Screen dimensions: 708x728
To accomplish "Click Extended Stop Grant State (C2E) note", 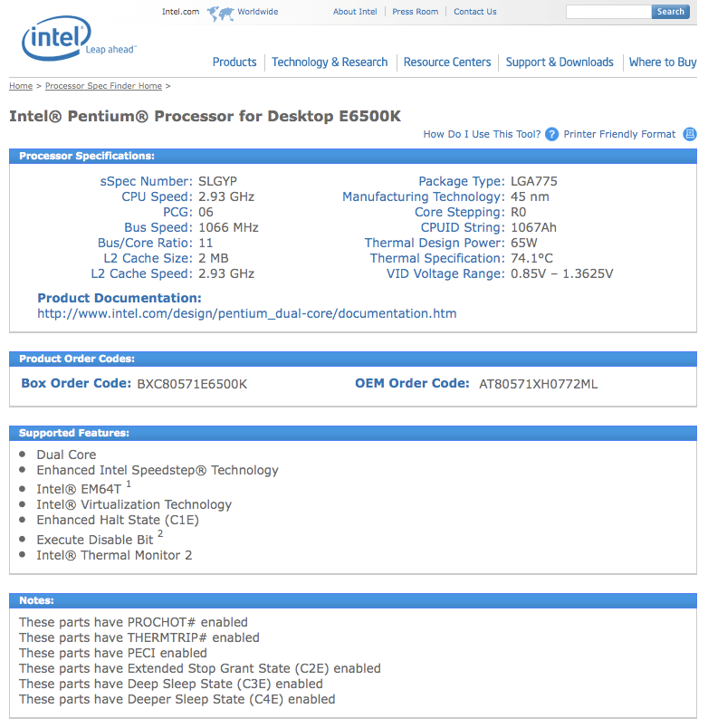I will pyautogui.click(x=199, y=668).
